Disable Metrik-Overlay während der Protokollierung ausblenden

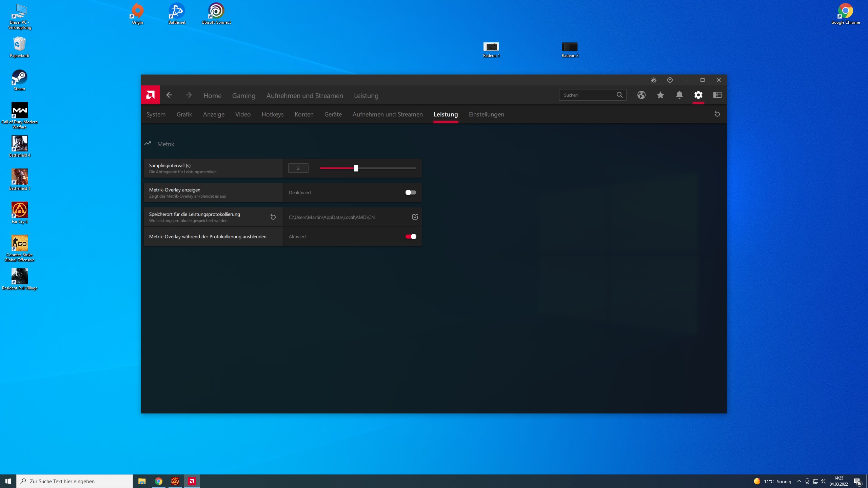(411, 237)
